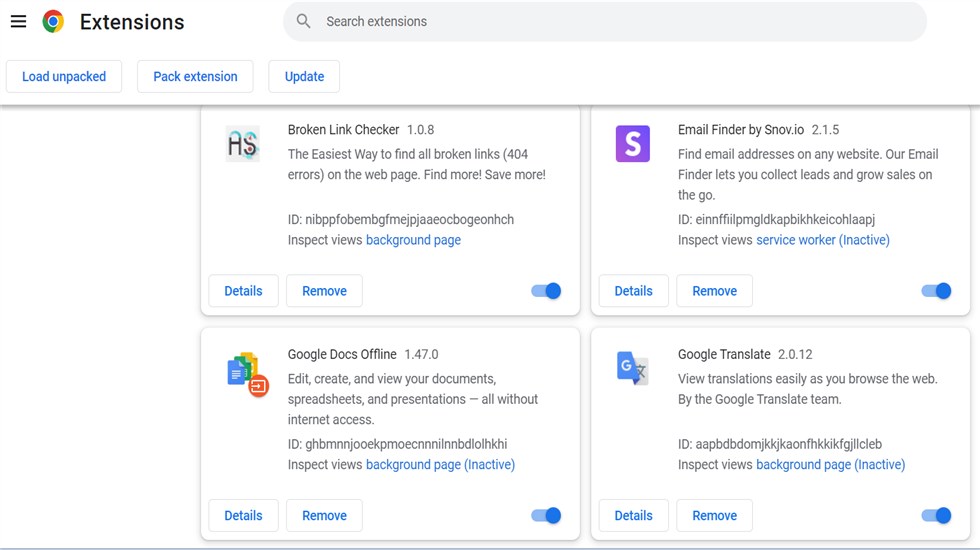Viewport: 980px width, 550px height.
Task: Disable Broken Link Checker toggle
Action: point(546,291)
